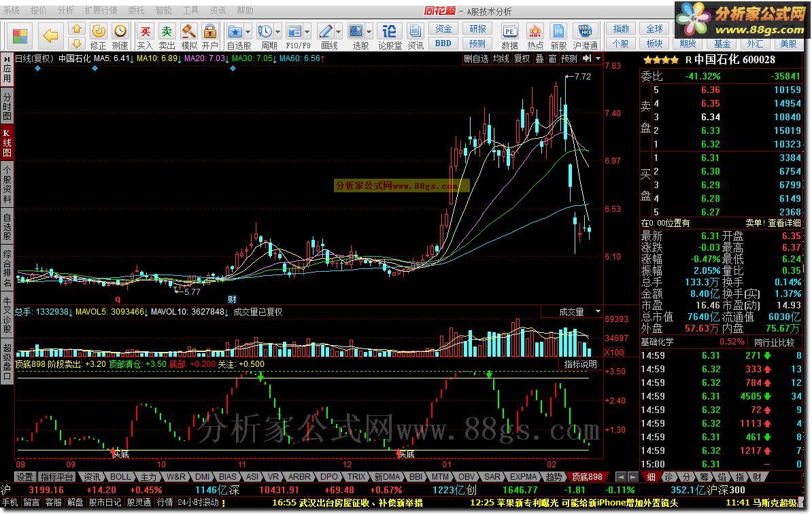Select the EXPMA indicator tab

click(x=524, y=477)
